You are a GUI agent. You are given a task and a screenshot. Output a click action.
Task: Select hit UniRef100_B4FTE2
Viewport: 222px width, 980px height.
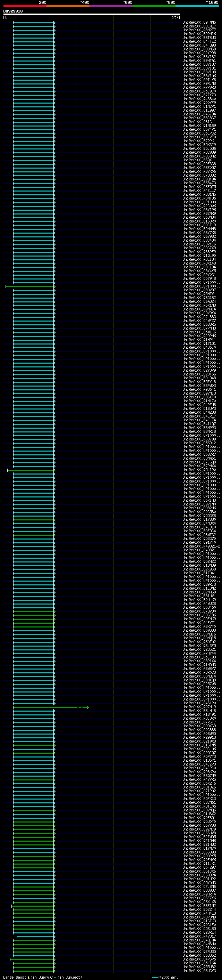(x=199, y=41)
